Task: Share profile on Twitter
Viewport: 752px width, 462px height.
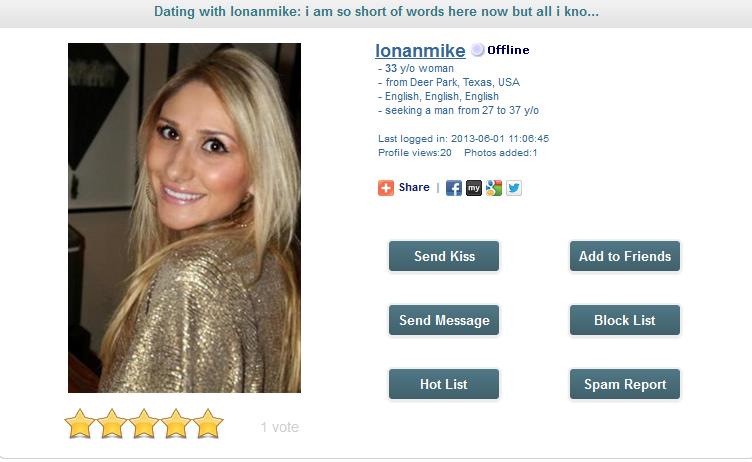Action: point(514,188)
